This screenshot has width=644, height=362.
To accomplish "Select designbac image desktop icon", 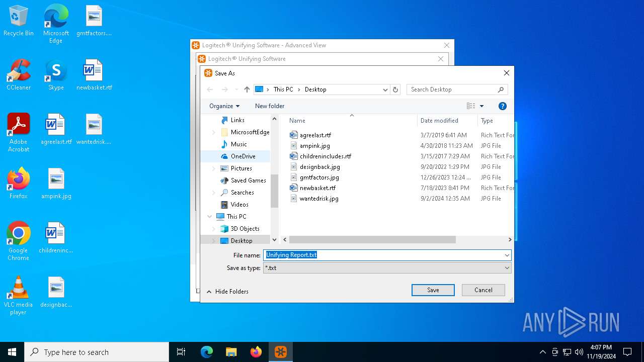I will 56,293.
